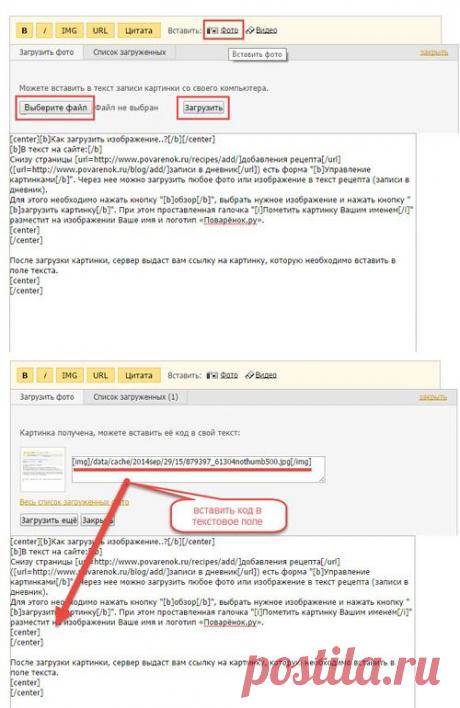This screenshot has width=460, height=708.
Task: Click video icon beside lower Видео link
Action: pyautogui.click(x=250, y=375)
